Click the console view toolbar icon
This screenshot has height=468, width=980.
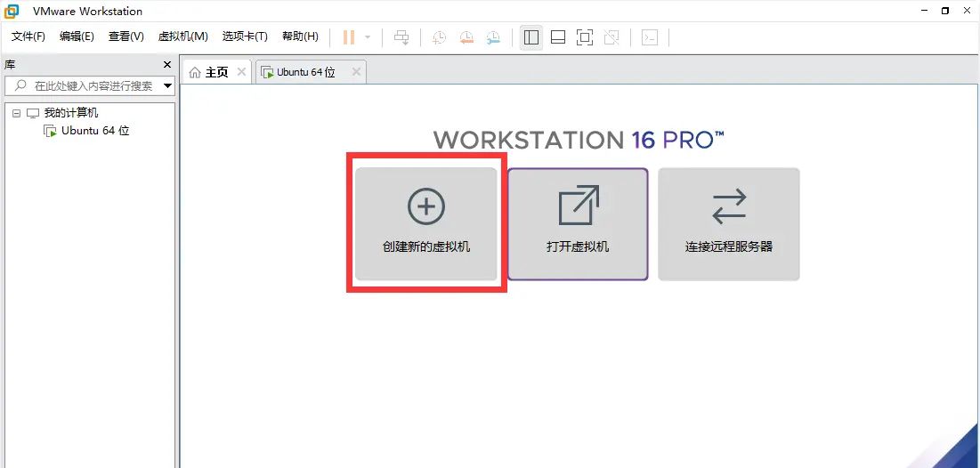[x=650, y=37]
